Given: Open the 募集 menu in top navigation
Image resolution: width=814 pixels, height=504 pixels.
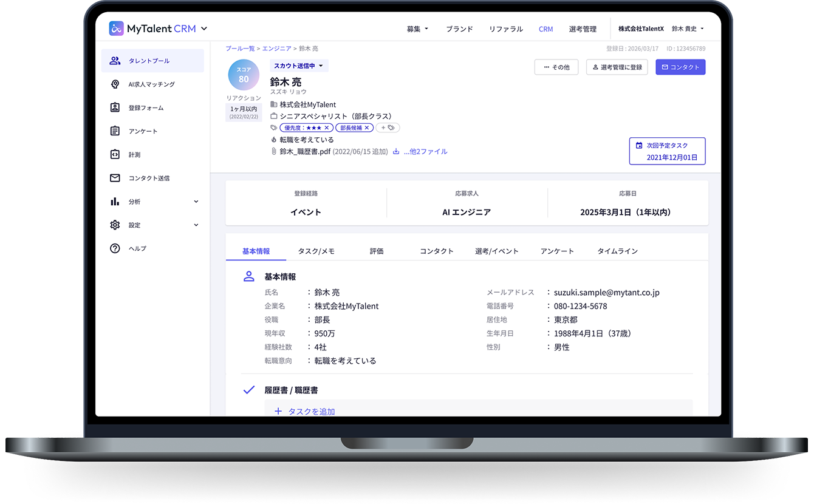Looking at the screenshot, I should [417, 29].
